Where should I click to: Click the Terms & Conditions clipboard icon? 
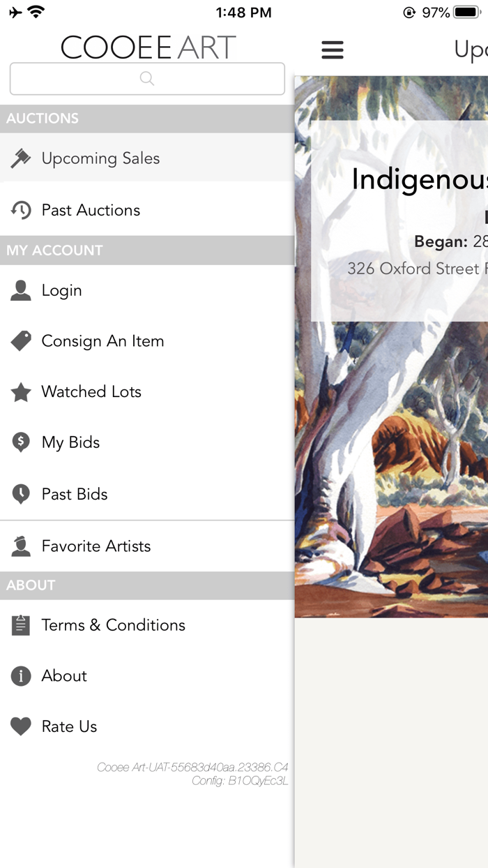click(21, 625)
